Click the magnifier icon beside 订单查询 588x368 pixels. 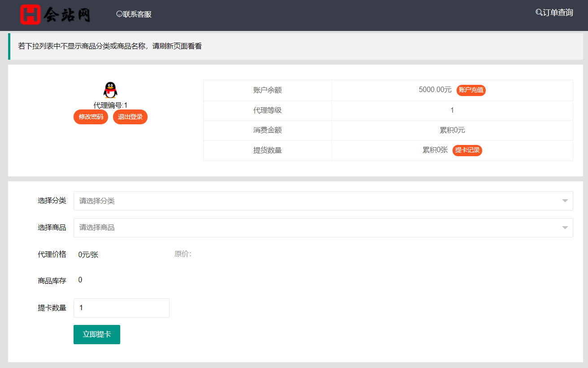pyautogui.click(x=539, y=13)
